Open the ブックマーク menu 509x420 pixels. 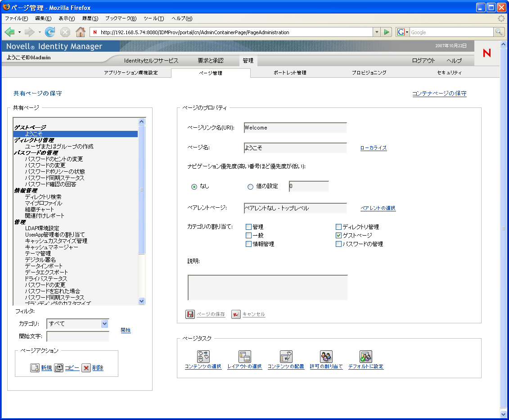pyautogui.click(x=121, y=18)
